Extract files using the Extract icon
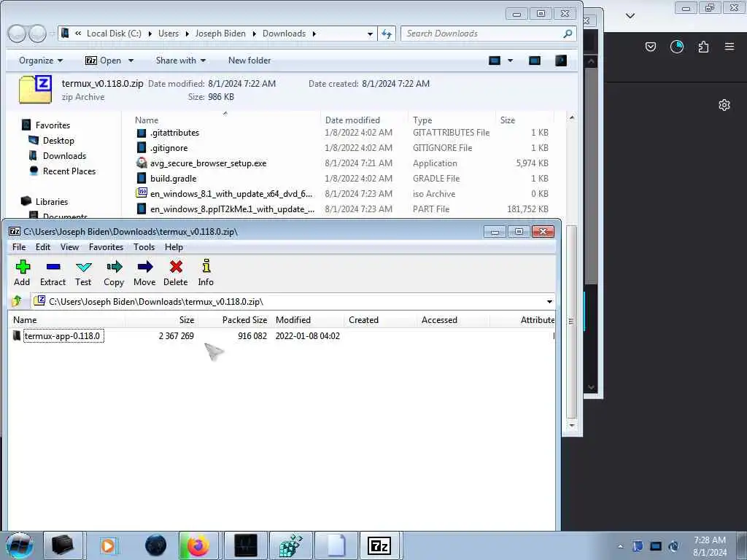The width and height of the screenshot is (747, 560). coord(53,273)
